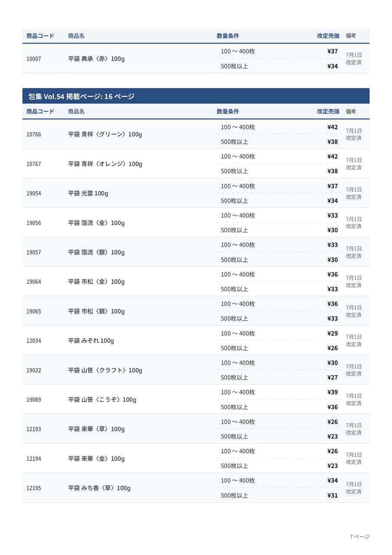This screenshot has width=392, height=555.
Task: Click 平袋 典承〈赤〉100g in top table
Action: pyautogui.click(x=96, y=59)
